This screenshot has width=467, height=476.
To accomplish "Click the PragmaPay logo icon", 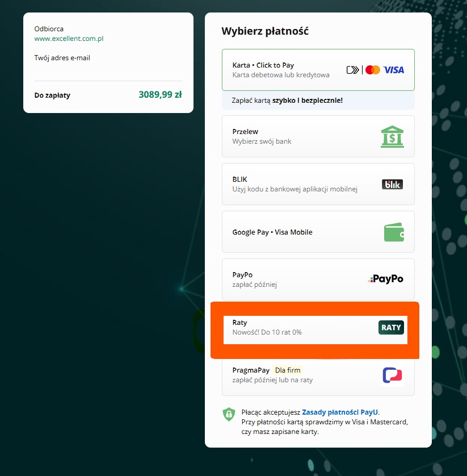I will click(392, 375).
